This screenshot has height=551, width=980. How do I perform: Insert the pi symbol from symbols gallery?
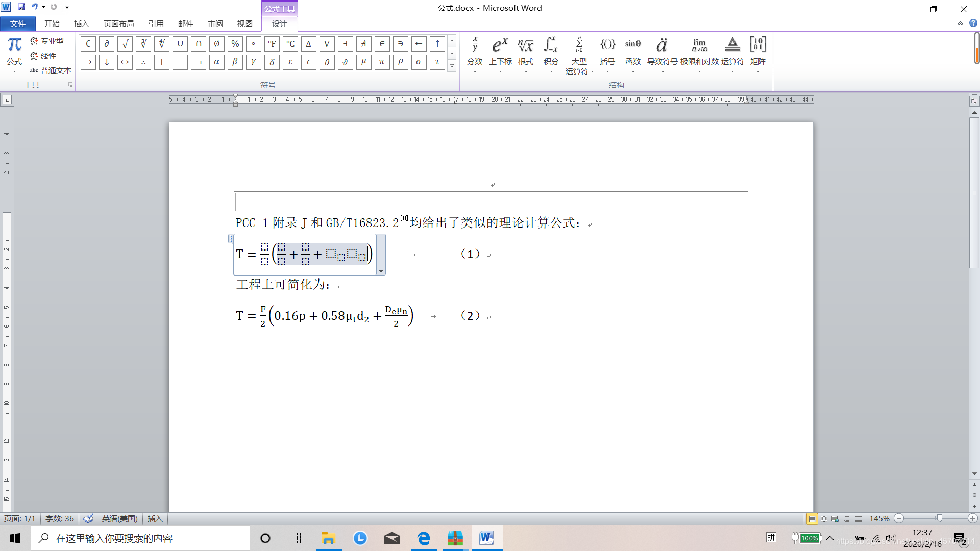[x=382, y=62]
